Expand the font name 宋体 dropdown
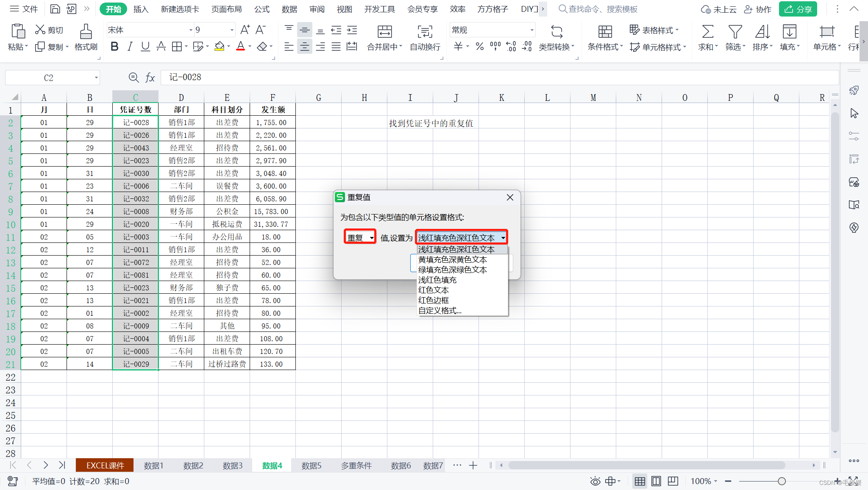Image resolution: width=868 pixels, height=490 pixels. tap(190, 30)
